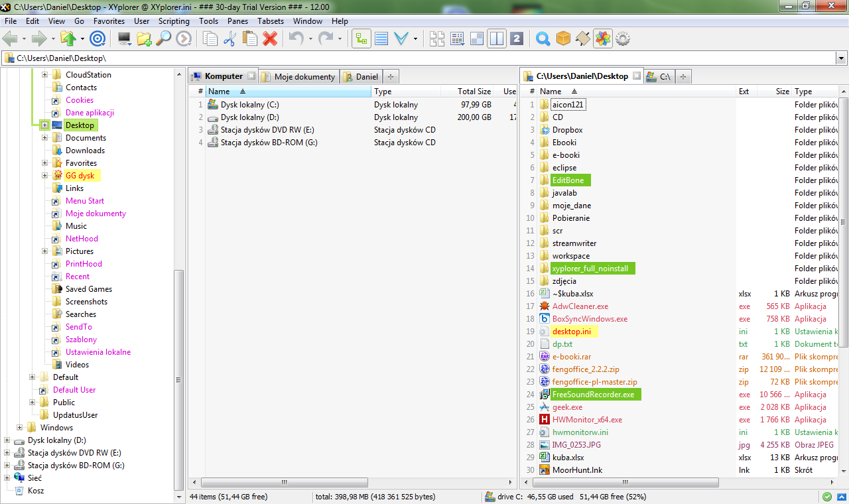The width and height of the screenshot is (849, 504).
Task: Click in the address bar path field
Action: coord(418,58)
